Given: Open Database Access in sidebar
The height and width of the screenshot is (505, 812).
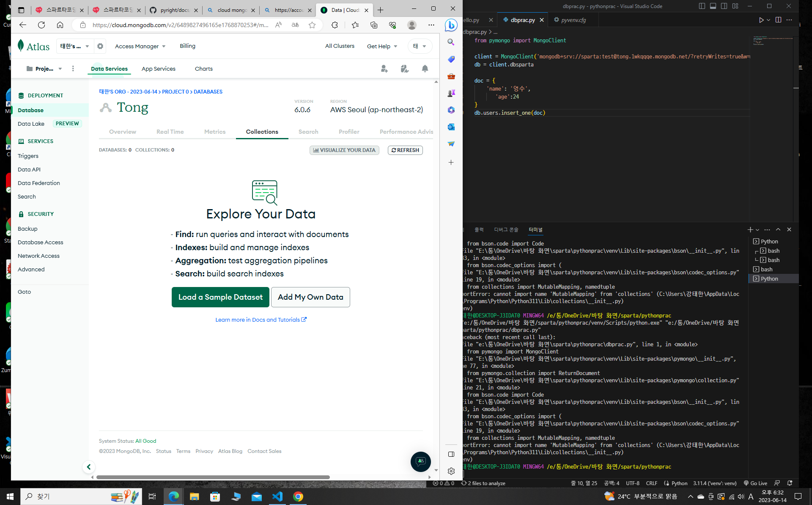Looking at the screenshot, I should click(x=41, y=242).
